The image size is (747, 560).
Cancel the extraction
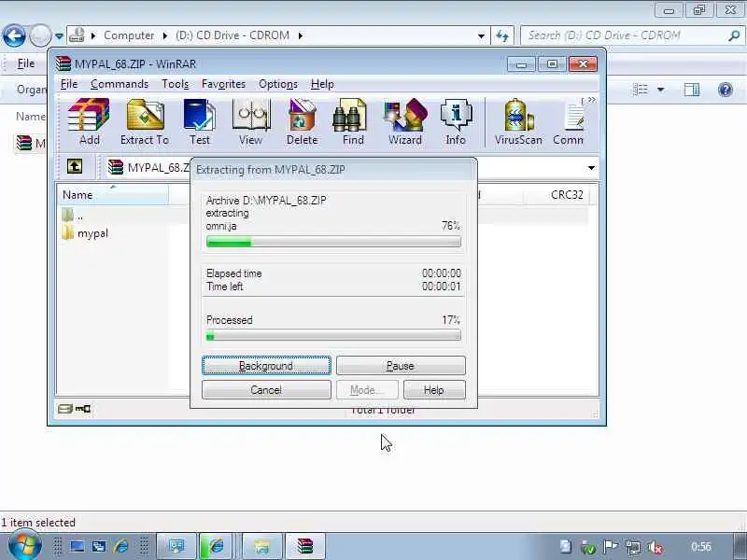click(266, 390)
